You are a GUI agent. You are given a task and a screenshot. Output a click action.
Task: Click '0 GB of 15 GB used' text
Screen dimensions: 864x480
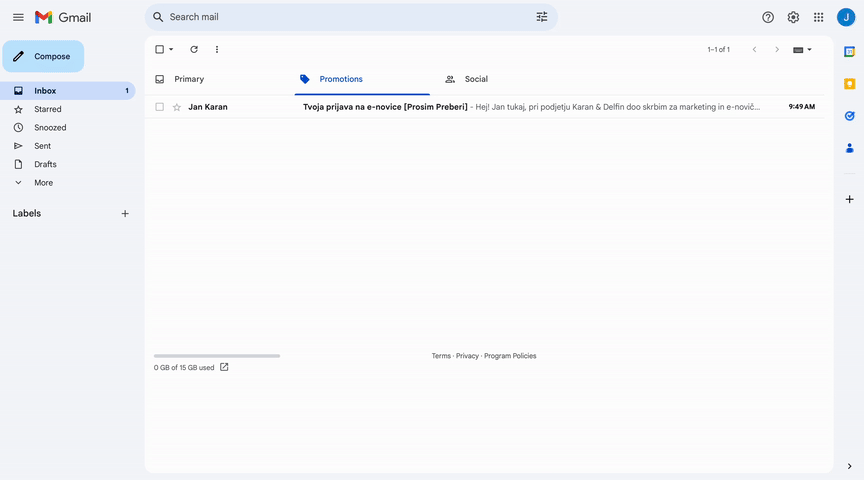pyautogui.click(x=184, y=368)
